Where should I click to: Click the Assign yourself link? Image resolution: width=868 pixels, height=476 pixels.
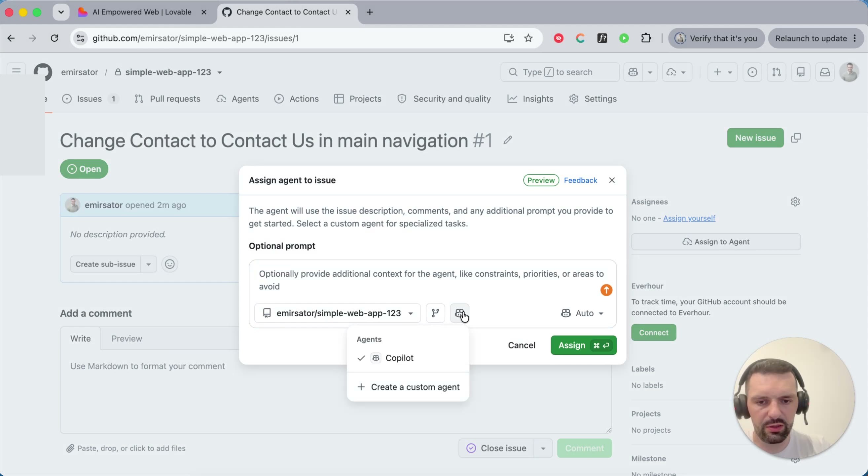pyautogui.click(x=689, y=218)
